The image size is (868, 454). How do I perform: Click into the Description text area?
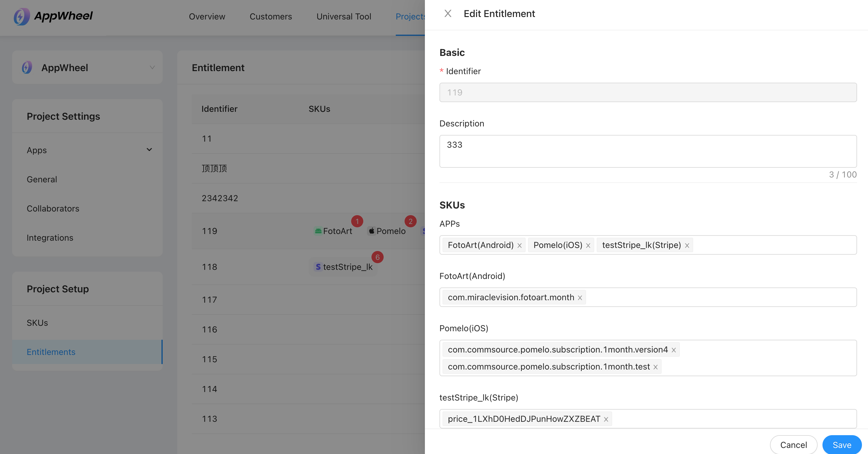648,152
